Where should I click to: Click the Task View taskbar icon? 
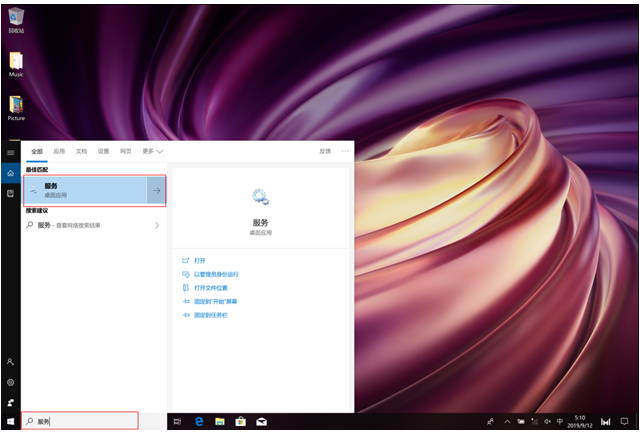pyautogui.click(x=177, y=422)
